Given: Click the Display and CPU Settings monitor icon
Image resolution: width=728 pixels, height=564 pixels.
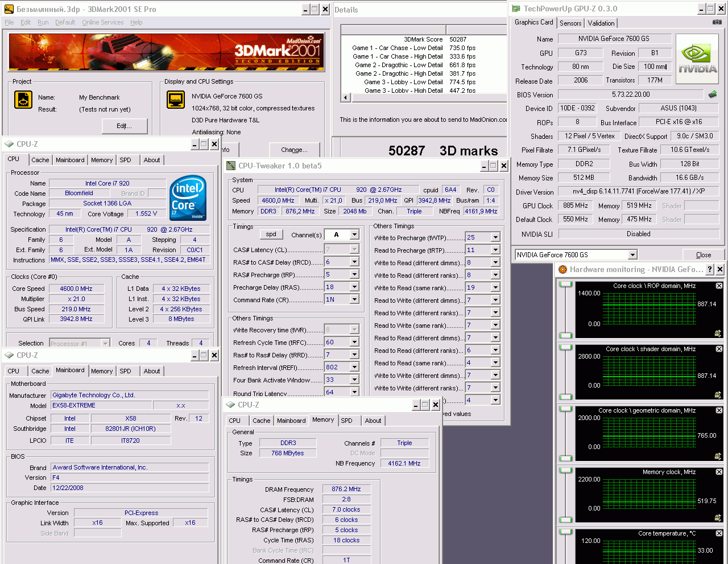Looking at the screenshot, I should [176, 100].
